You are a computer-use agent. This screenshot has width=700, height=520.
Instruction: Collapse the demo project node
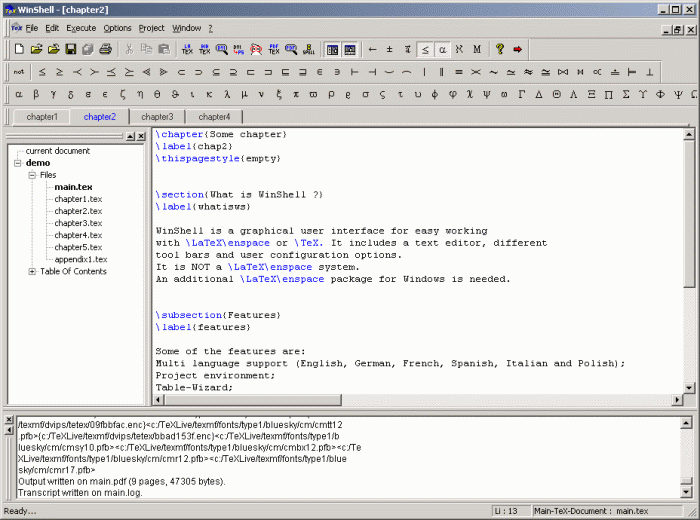[x=17, y=163]
